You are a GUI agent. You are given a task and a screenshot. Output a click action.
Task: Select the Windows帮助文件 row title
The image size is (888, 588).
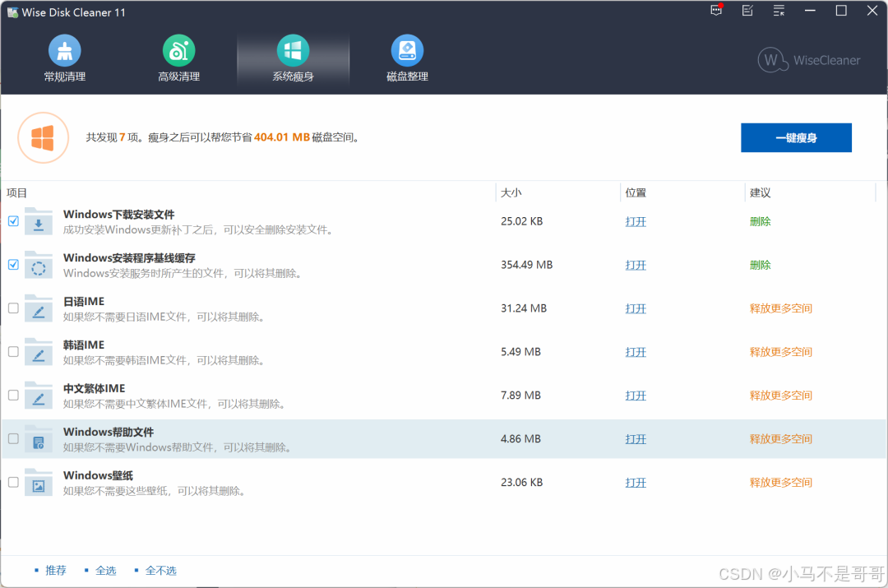pyautogui.click(x=109, y=433)
